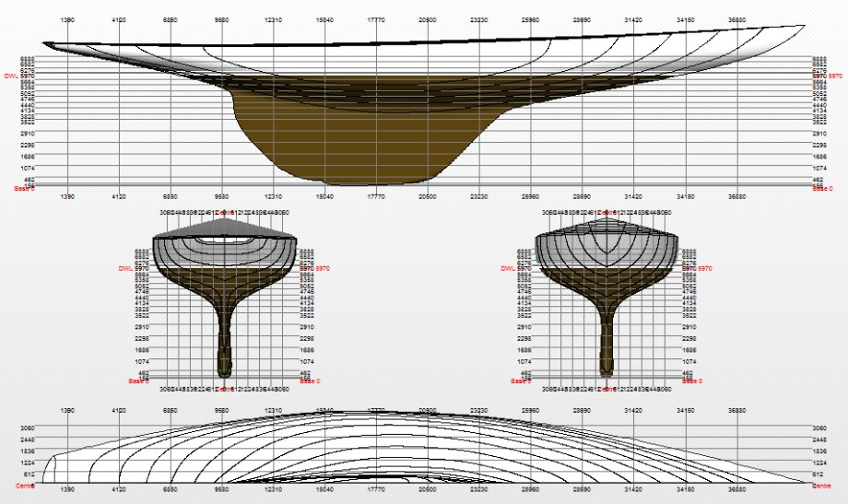Click the red Base 0 label at profile left

[24, 189]
